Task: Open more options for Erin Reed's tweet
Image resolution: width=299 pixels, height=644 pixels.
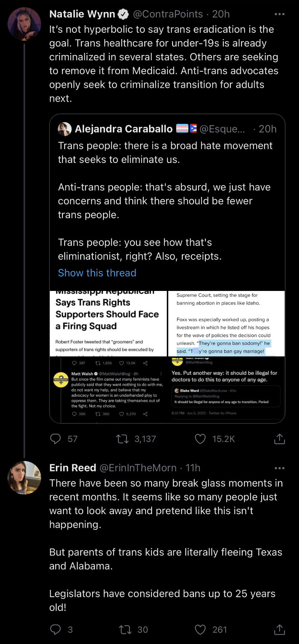Action: coord(279,468)
